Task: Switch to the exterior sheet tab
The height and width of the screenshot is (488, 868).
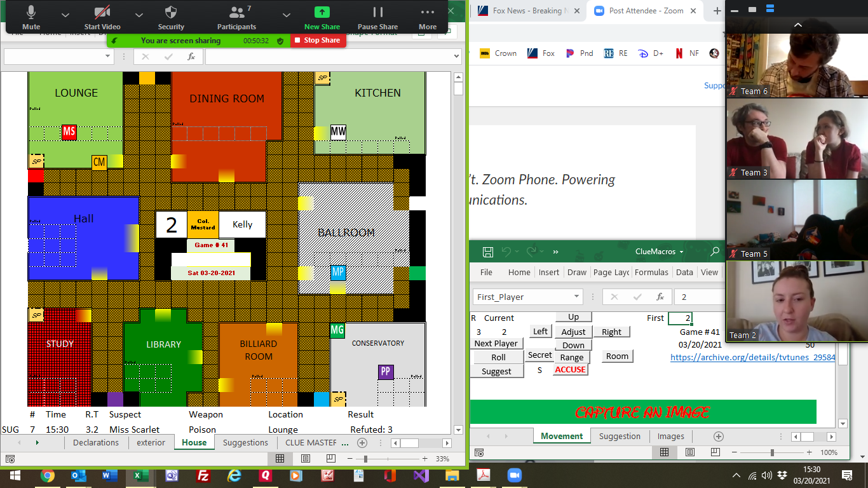Action: tap(151, 443)
